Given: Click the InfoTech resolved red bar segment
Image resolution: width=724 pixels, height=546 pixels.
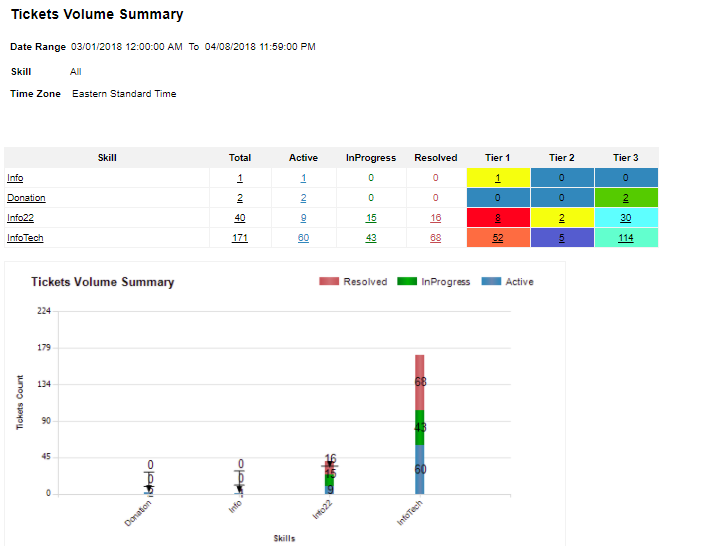Looking at the screenshot, I should pos(420,381).
